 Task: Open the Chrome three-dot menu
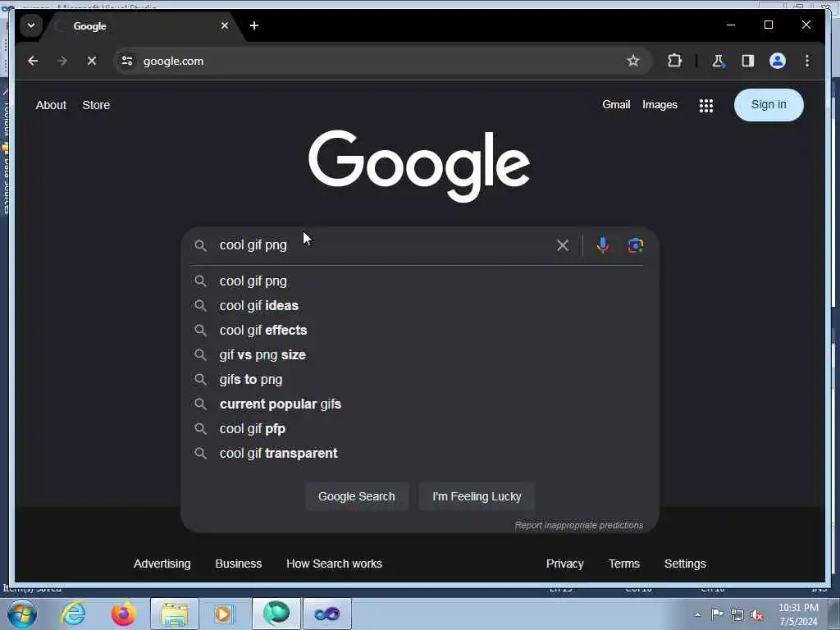807,61
